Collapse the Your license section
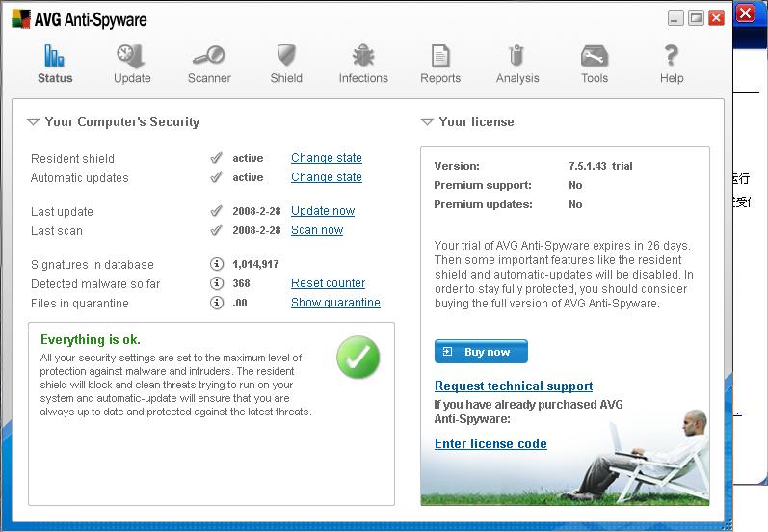768x532 pixels. [x=427, y=122]
